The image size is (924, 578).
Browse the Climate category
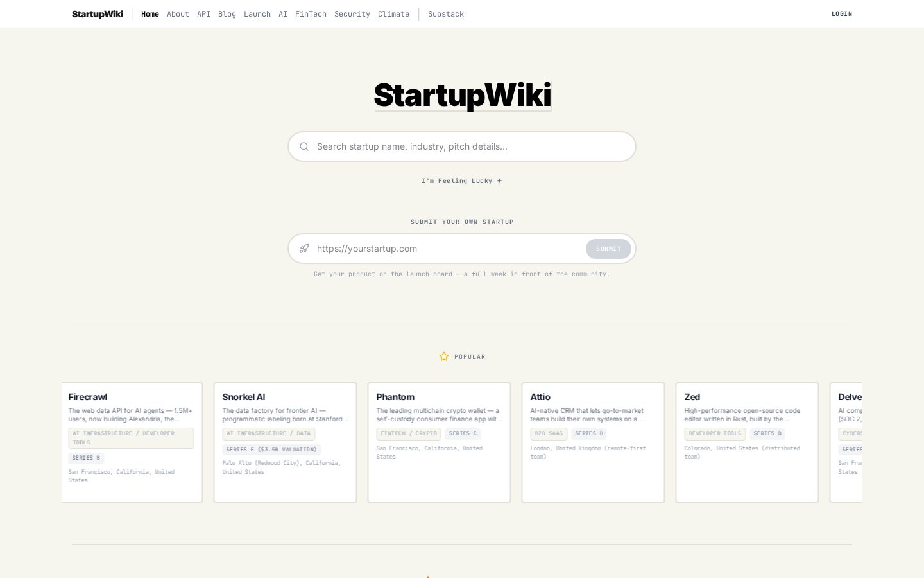coord(393,14)
